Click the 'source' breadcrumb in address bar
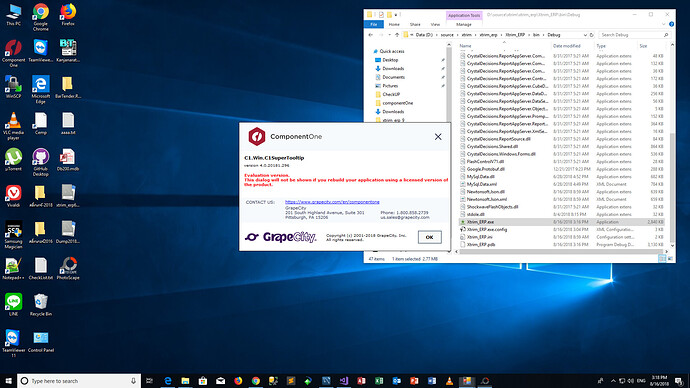The height and width of the screenshot is (388, 690). tap(447, 35)
